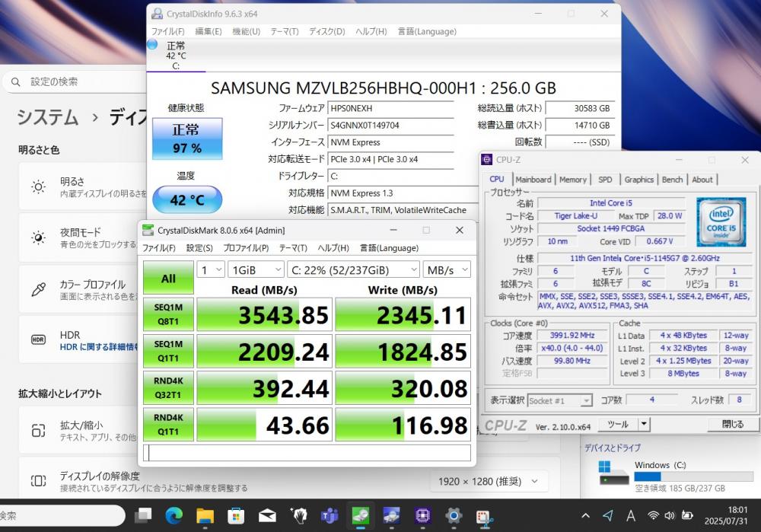Click the Wi-Fi icon in system tray

point(654,515)
